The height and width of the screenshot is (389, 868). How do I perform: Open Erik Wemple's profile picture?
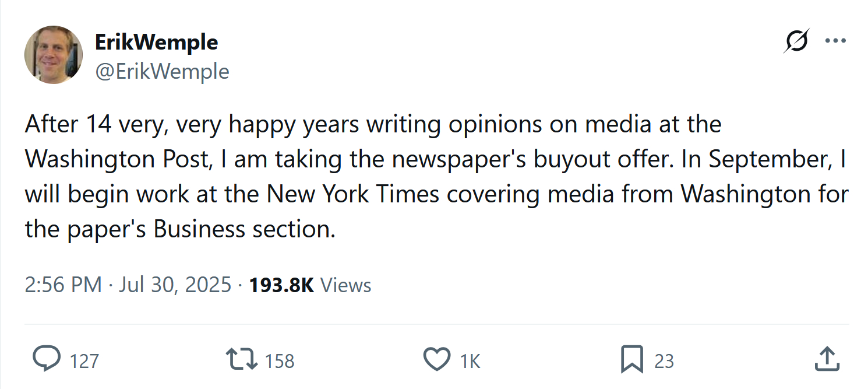[53, 54]
